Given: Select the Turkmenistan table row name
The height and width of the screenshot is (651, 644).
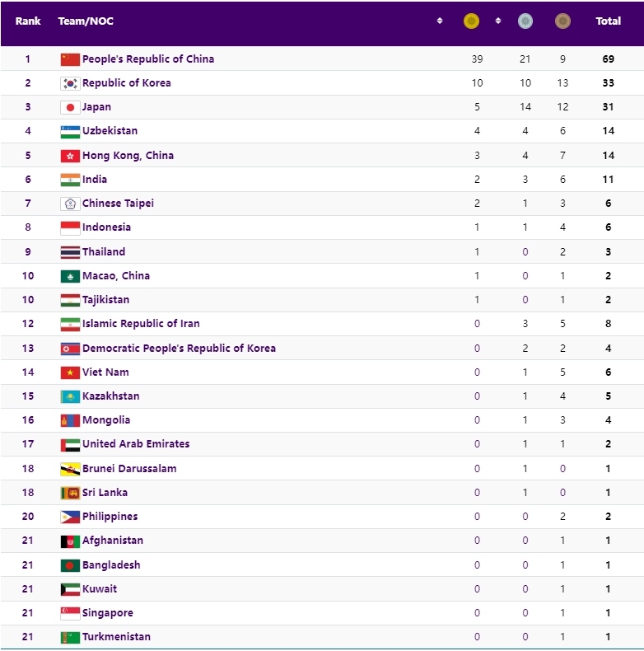Looking at the screenshot, I should click(x=116, y=636).
